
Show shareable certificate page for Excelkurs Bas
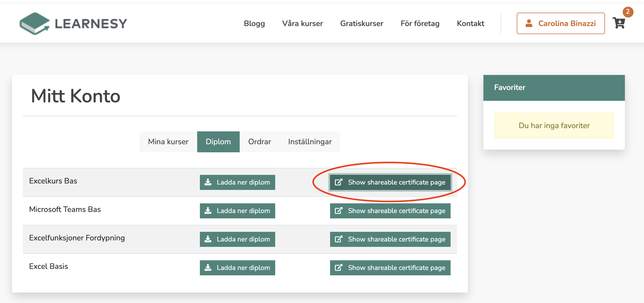tap(390, 182)
